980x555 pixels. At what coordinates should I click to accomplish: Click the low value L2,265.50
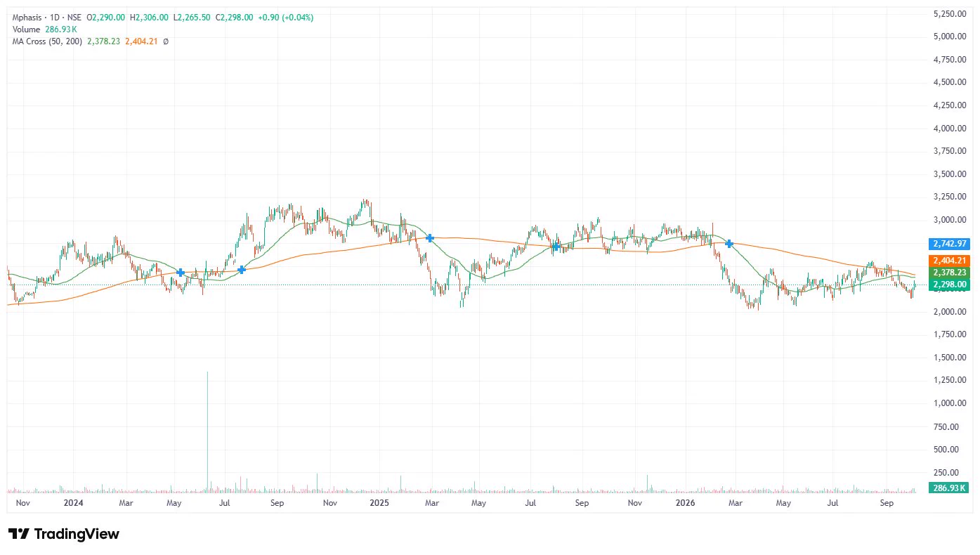[192, 17]
